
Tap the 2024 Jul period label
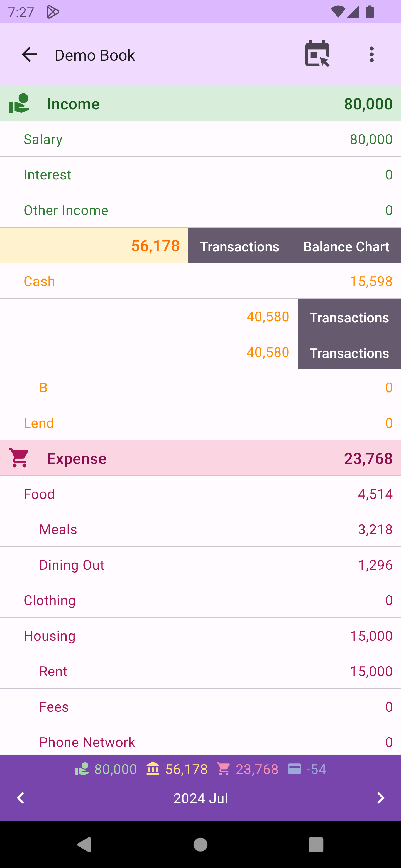(200, 798)
